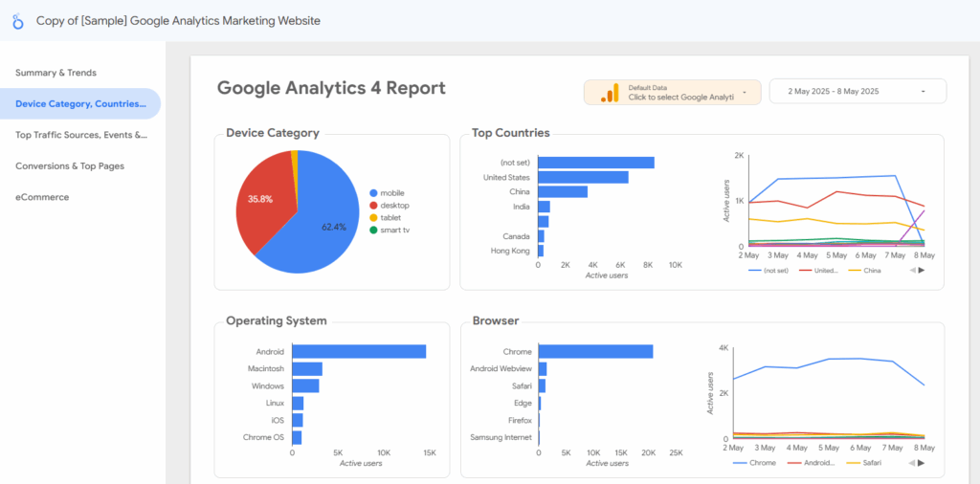The width and height of the screenshot is (980, 484).
Task: Next legend page arrow in browser chart
Action: (922, 463)
